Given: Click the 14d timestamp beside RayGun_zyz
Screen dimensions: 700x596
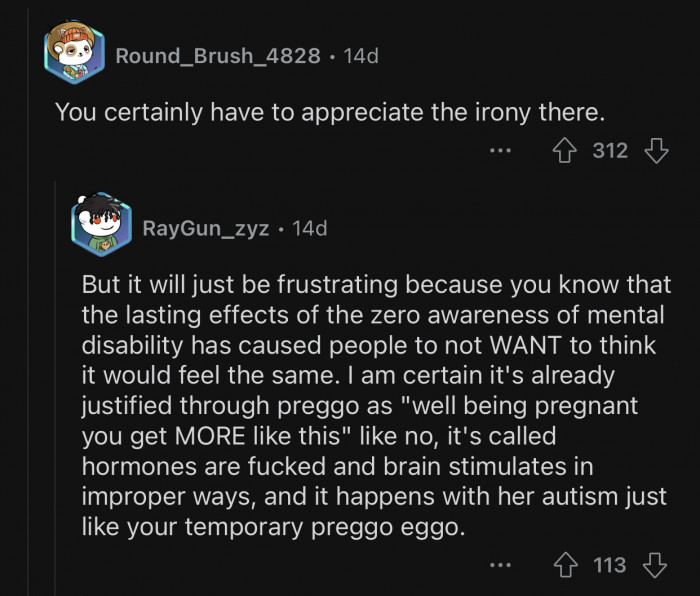Looking at the screenshot, I should tap(309, 228).
